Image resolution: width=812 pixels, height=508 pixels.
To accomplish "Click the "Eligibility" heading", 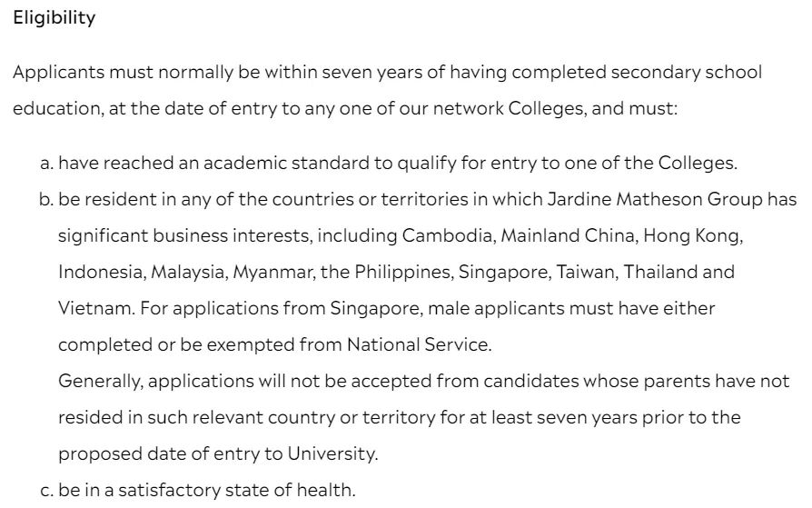I will pyautogui.click(x=54, y=19).
